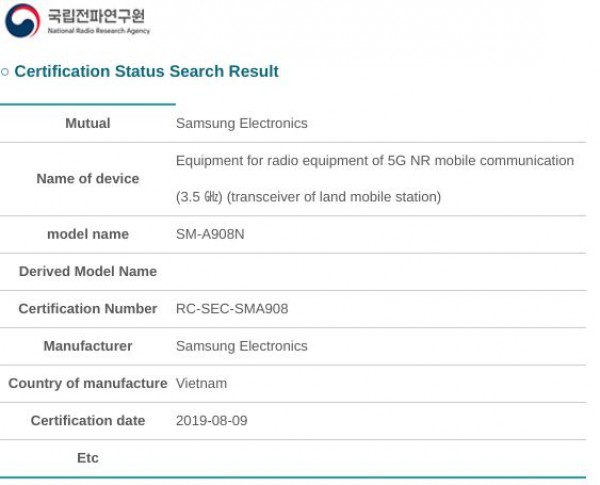Click Samsung Electronics in Manufacturer row

(241, 346)
